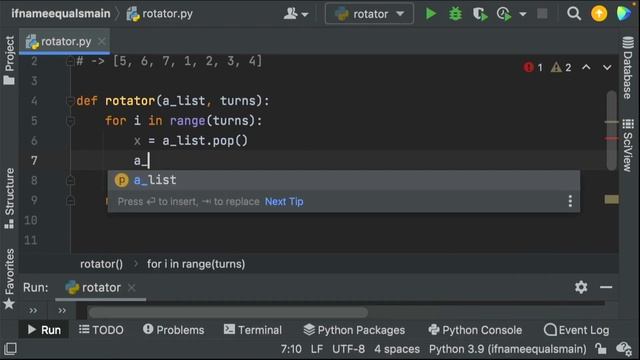The image size is (640, 360).
Task: Change the UTF-8 file encoding
Action: point(349,349)
